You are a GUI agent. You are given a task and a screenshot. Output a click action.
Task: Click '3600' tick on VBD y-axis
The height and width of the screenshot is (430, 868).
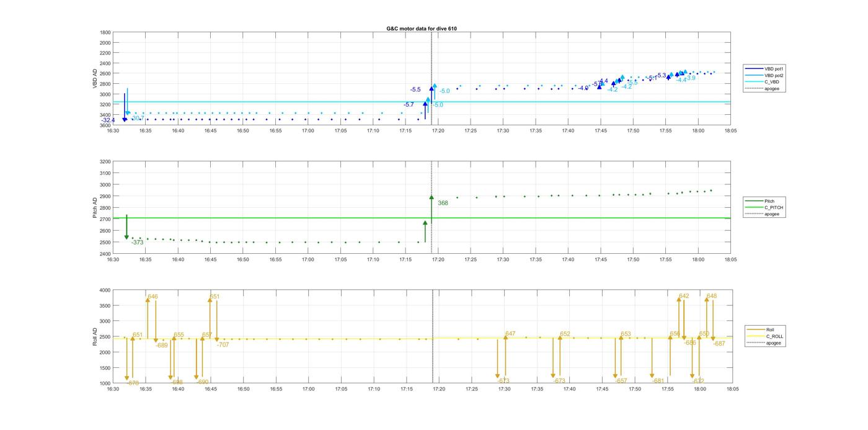click(105, 125)
